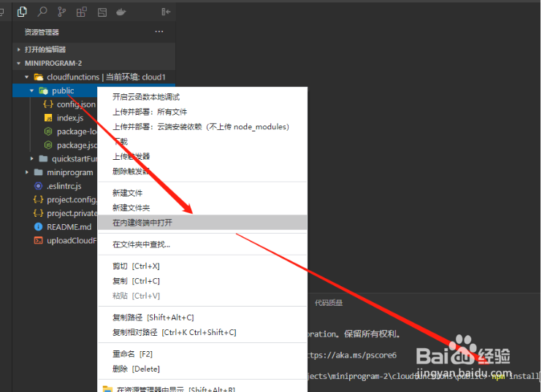Click the uploadCloudF script file icon
The image size is (542, 392).
click(x=39, y=240)
